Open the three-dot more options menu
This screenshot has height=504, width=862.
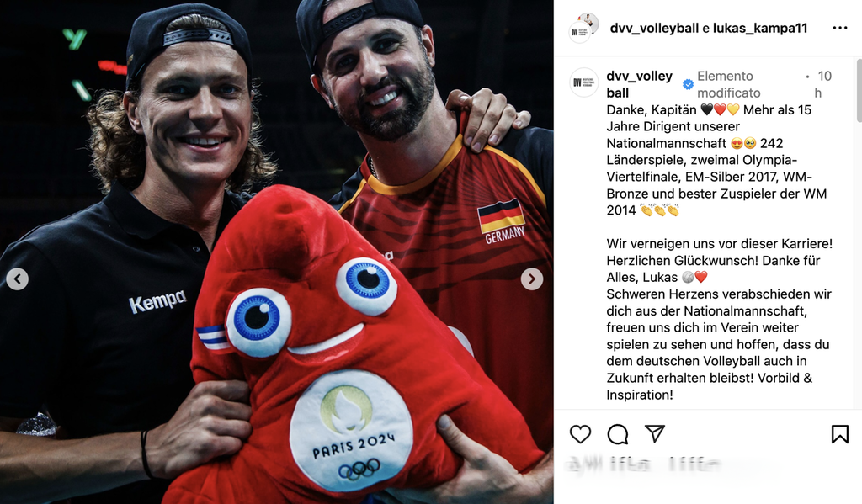coord(839,28)
